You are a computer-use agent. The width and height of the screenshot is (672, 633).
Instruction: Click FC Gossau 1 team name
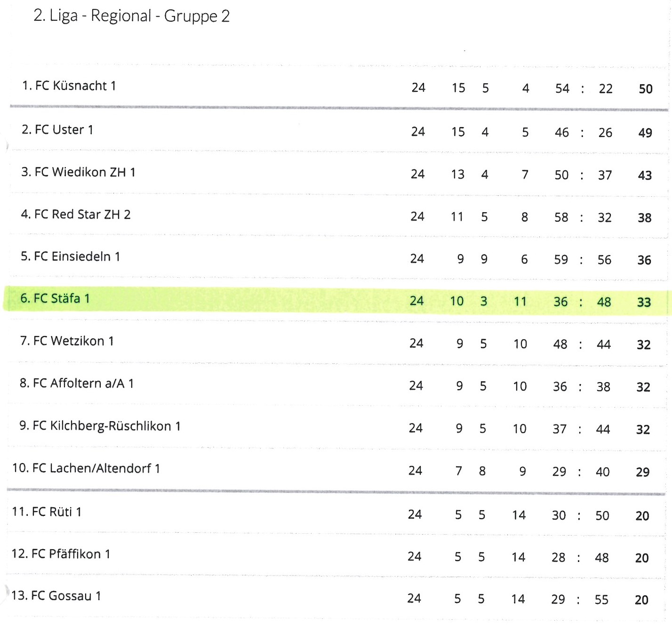[x=66, y=596]
